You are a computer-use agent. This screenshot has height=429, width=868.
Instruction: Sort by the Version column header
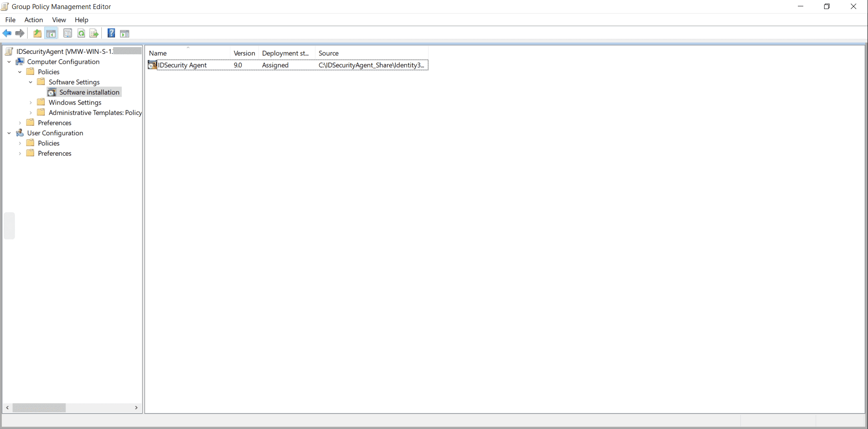(244, 53)
